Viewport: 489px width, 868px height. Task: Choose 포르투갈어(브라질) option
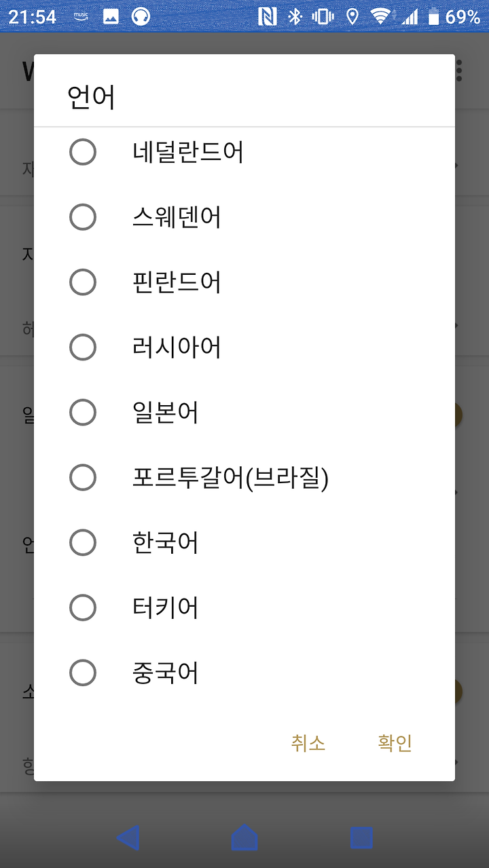244,478
